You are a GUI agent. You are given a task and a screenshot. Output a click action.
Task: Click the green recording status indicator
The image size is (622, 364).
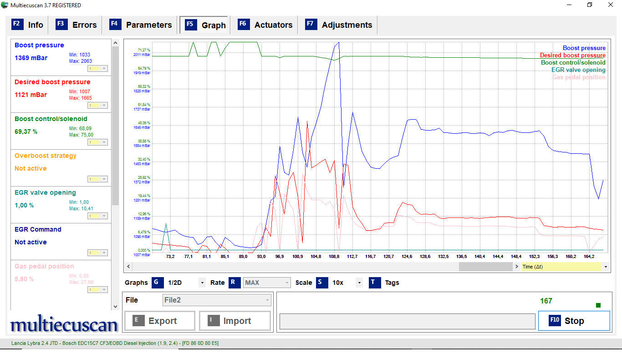[598, 305]
